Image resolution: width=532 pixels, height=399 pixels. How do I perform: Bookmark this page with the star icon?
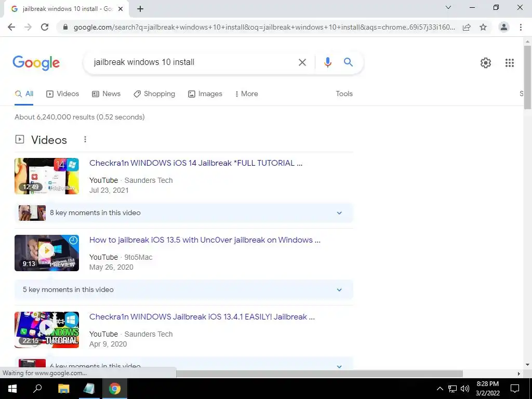[x=483, y=27]
